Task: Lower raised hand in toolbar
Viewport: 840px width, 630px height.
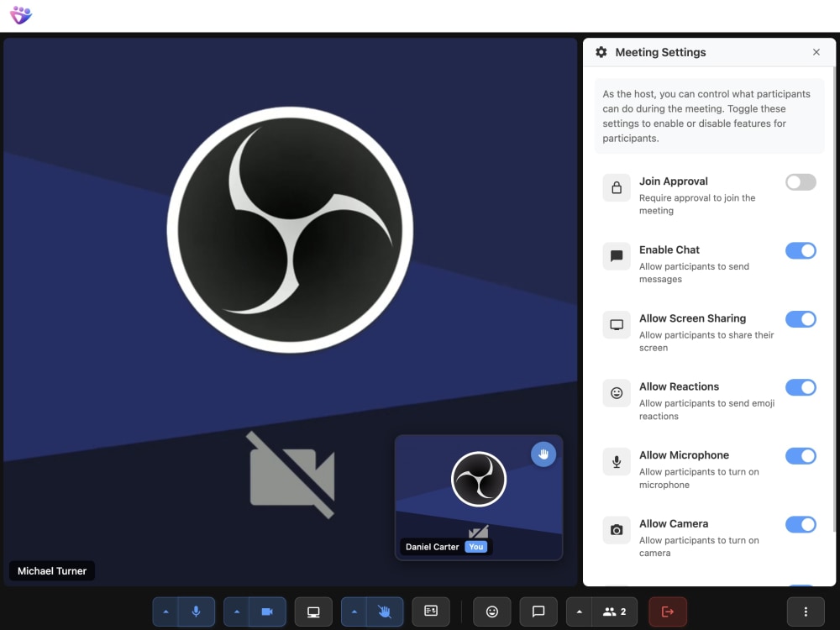Action: point(385,612)
